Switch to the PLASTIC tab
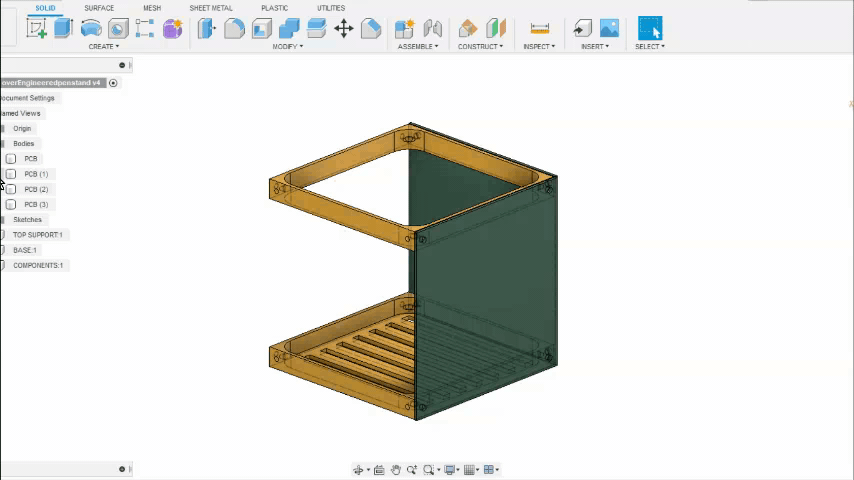Screen dimensions: 854x480 (274, 8)
